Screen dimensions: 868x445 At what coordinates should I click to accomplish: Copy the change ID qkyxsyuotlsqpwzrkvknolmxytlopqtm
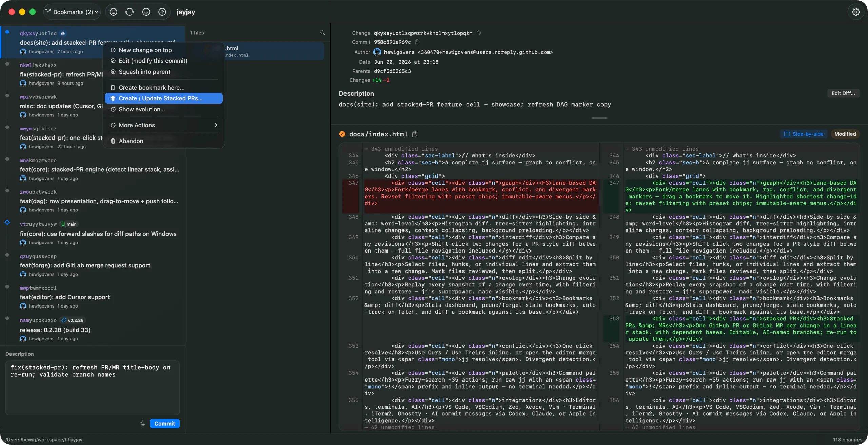(479, 33)
